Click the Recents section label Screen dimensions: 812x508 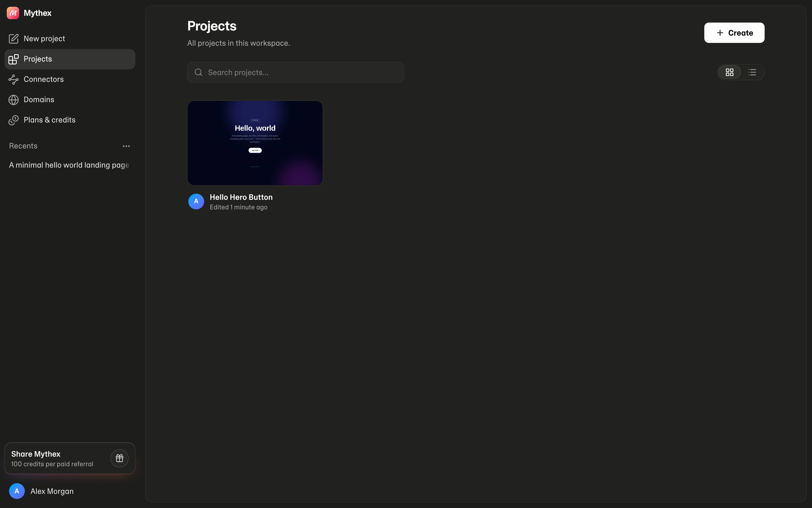pyautogui.click(x=23, y=146)
